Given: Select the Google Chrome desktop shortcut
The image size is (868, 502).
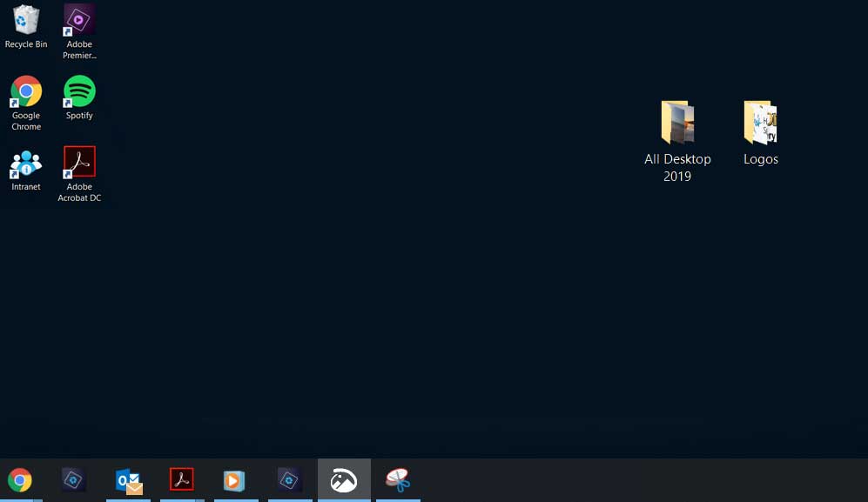Looking at the screenshot, I should coord(26,103).
